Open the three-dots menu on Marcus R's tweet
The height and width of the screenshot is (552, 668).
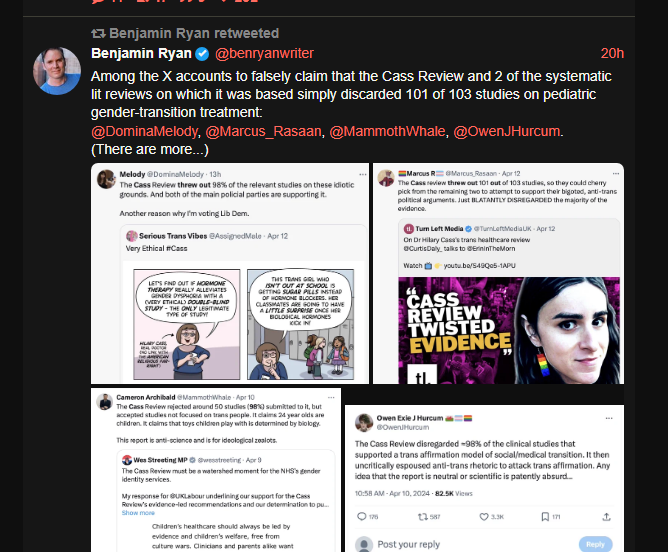click(616, 173)
